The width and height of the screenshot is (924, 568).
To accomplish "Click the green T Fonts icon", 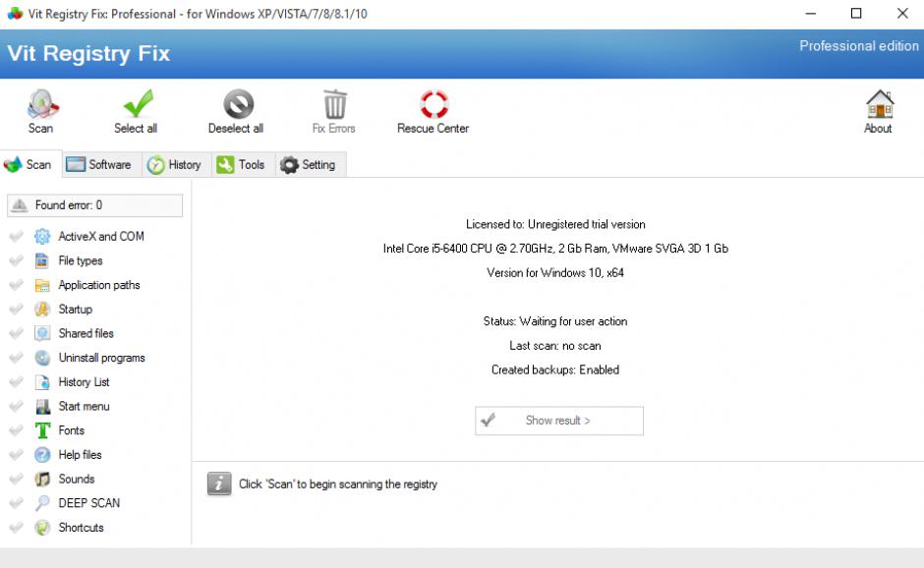I will [x=42, y=430].
